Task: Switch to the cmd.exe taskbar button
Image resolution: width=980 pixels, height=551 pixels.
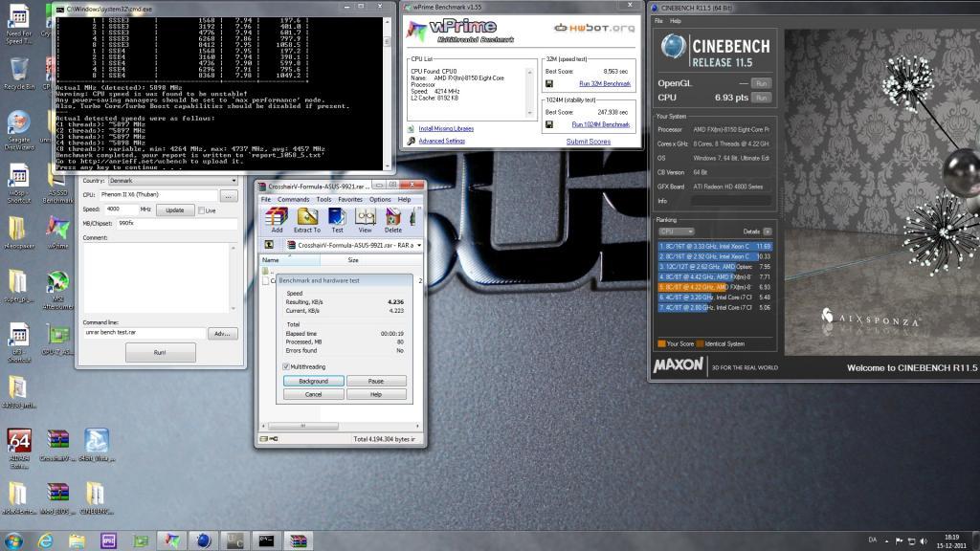Action: click(x=266, y=540)
